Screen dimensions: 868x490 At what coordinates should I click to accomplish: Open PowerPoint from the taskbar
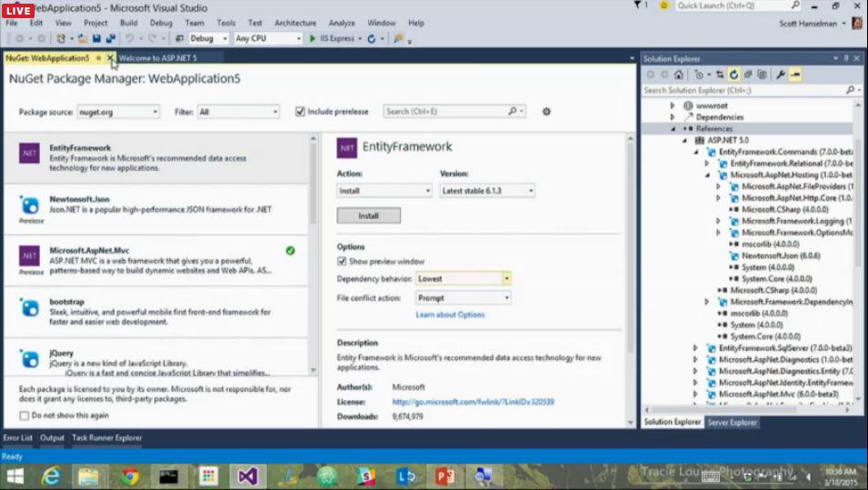coord(444,476)
